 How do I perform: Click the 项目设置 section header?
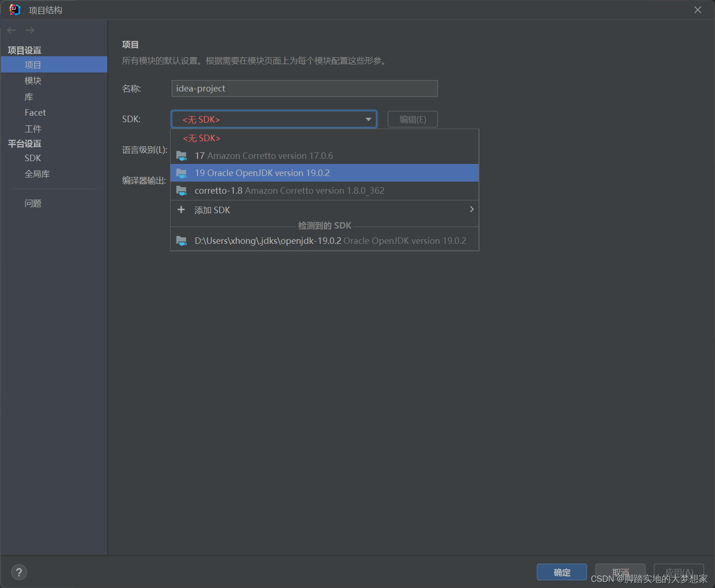(25, 50)
